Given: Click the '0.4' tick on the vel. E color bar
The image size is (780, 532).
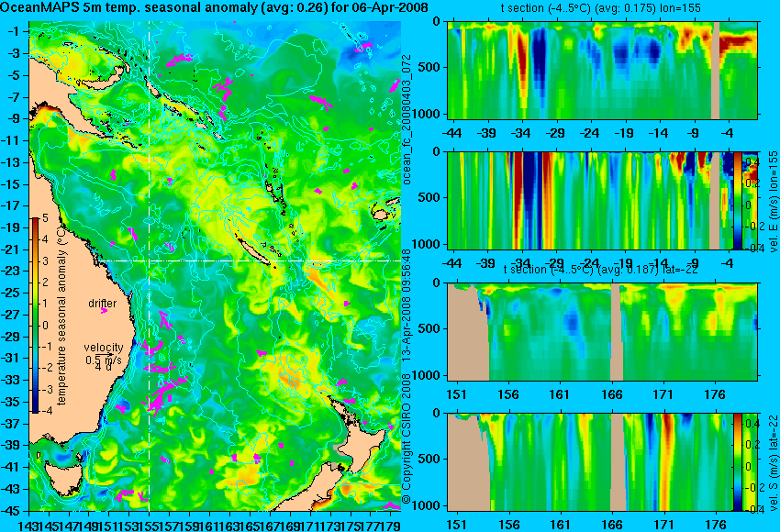Looking at the screenshot, I should (x=752, y=162).
